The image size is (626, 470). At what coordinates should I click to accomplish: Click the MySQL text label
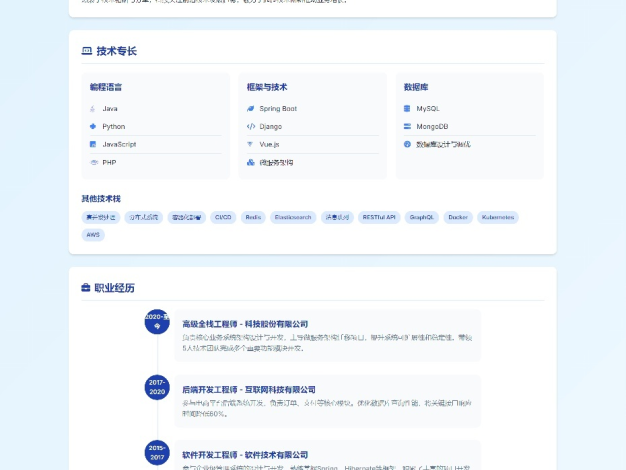(428, 109)
